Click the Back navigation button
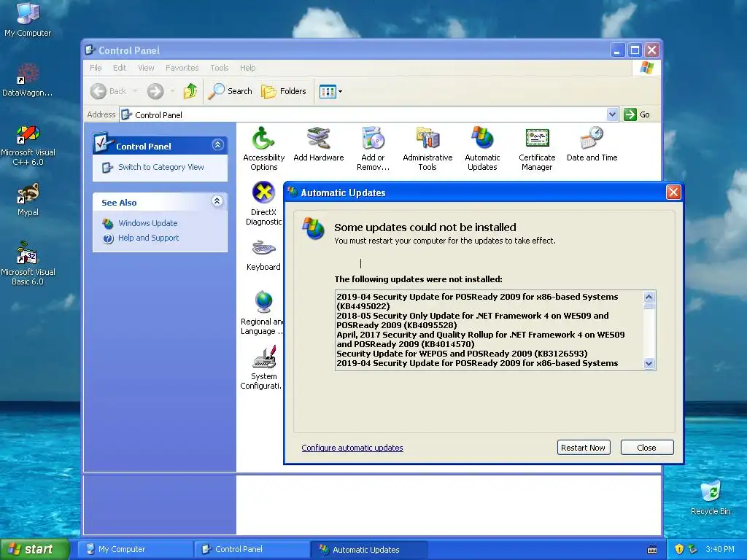 click(x=109, y=91)
